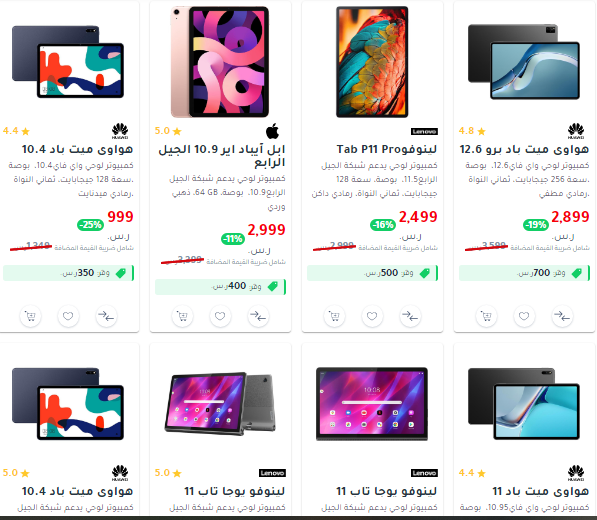Image resolution: width=597 pixels, height=520 pixels.
Task: Compare the Apple iPad Air 10.9
Action: [258, 316]
